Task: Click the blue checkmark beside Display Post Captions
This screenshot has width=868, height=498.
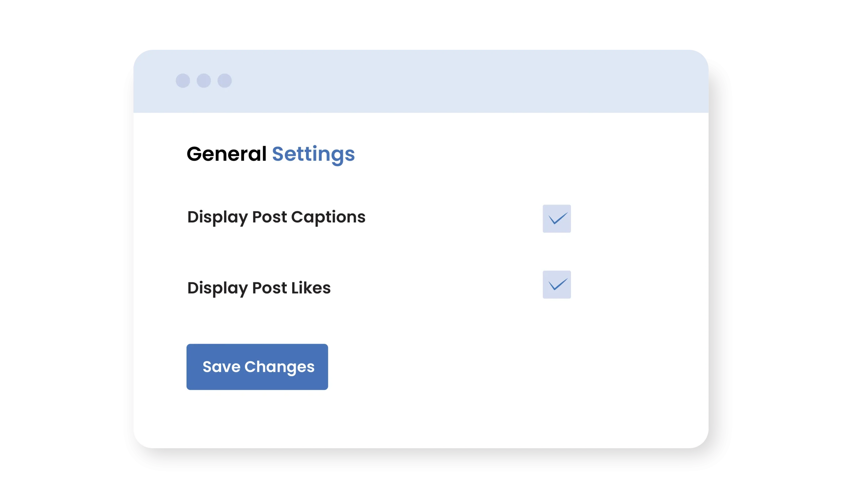Action: 558,219
